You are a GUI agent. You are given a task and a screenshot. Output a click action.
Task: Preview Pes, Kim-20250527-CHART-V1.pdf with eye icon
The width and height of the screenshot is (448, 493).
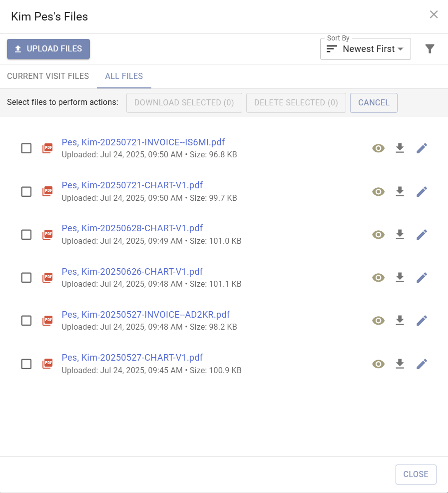(x=378, y=364)
